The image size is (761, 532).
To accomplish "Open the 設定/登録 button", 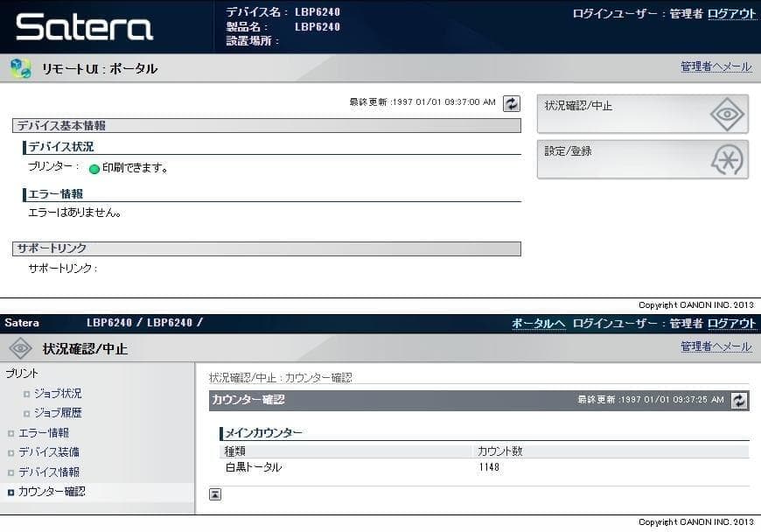I will point(642,159).
